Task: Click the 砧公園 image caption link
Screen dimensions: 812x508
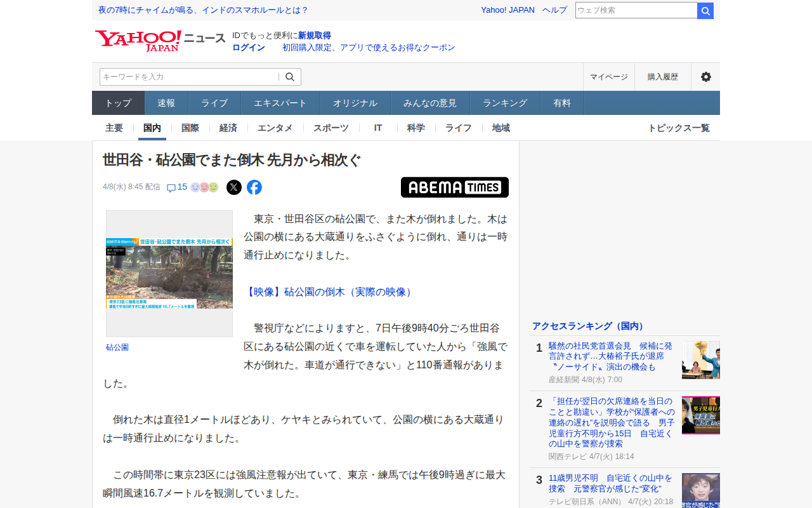Action: [x=117, y=347]
